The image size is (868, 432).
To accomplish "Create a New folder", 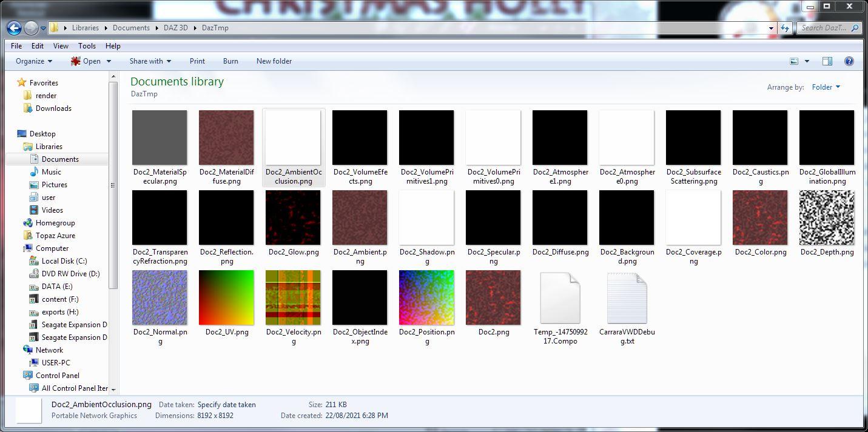I will pyautogui.click(x=274, y=61).
